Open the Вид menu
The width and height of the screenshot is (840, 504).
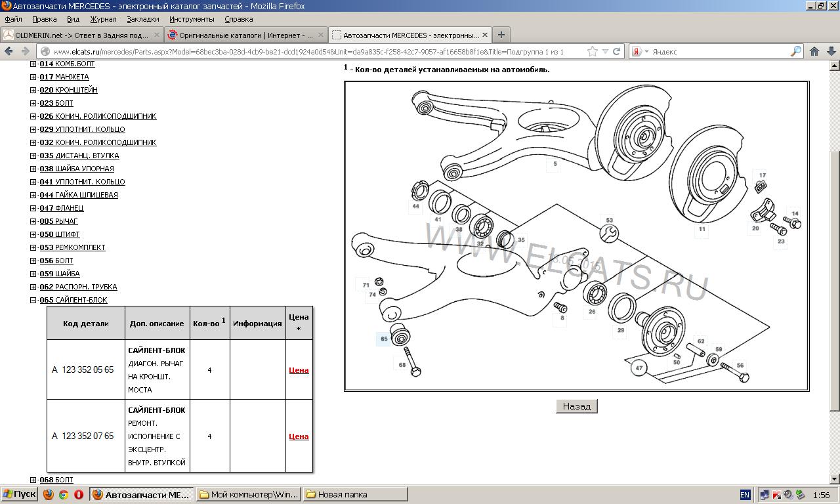pyautogui.click(x=73, y=19)
